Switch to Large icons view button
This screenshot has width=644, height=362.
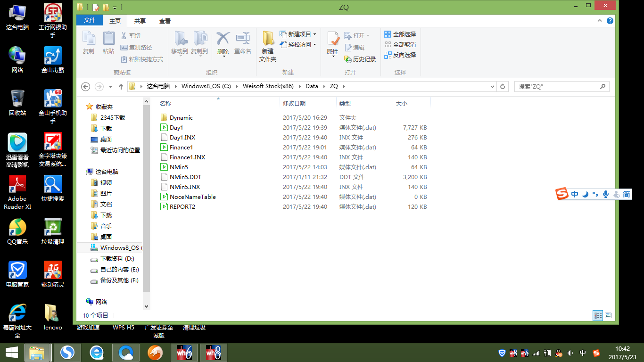pyautogui.click(x=608, y=315)
